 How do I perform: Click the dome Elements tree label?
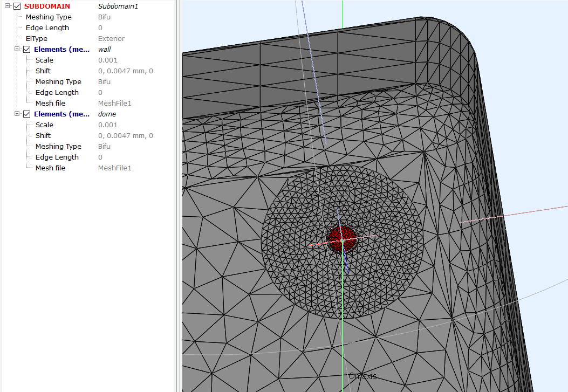pos(61,114)
